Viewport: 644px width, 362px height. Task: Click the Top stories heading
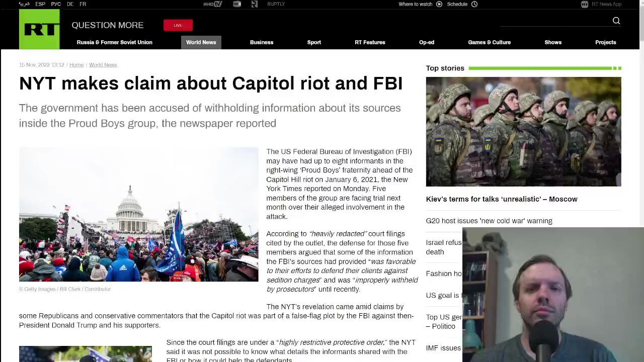(x=445, y=68)
